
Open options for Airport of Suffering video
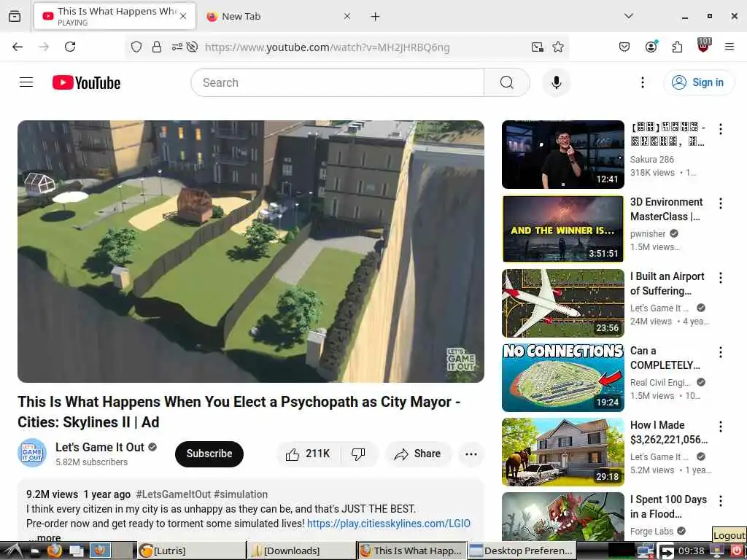720,278
